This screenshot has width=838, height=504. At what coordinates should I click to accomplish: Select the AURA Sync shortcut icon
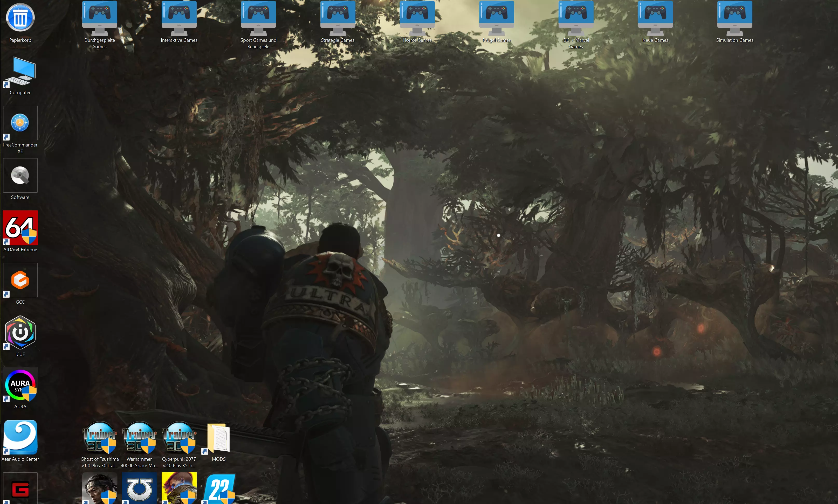pos(20,385)
